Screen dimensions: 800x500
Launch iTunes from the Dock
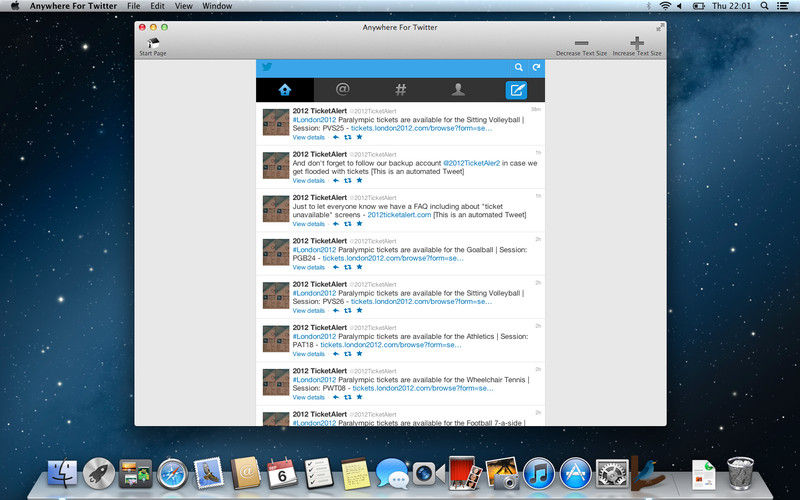click(x=539, y=474)
